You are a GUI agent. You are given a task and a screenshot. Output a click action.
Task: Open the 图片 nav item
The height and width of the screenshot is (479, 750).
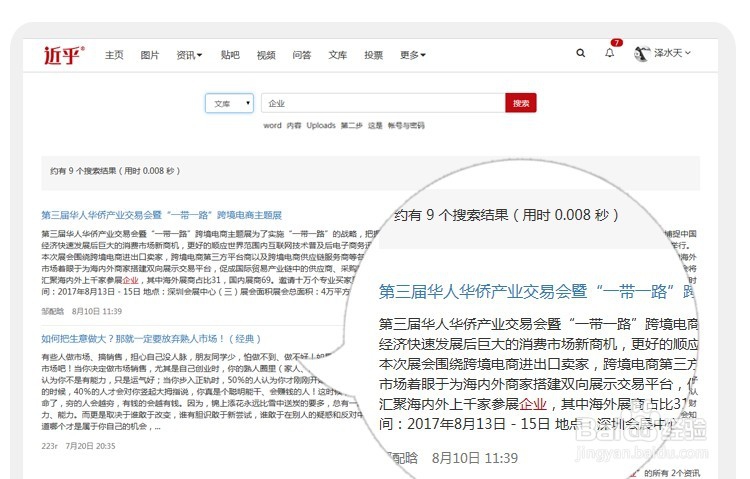point(150,55)
